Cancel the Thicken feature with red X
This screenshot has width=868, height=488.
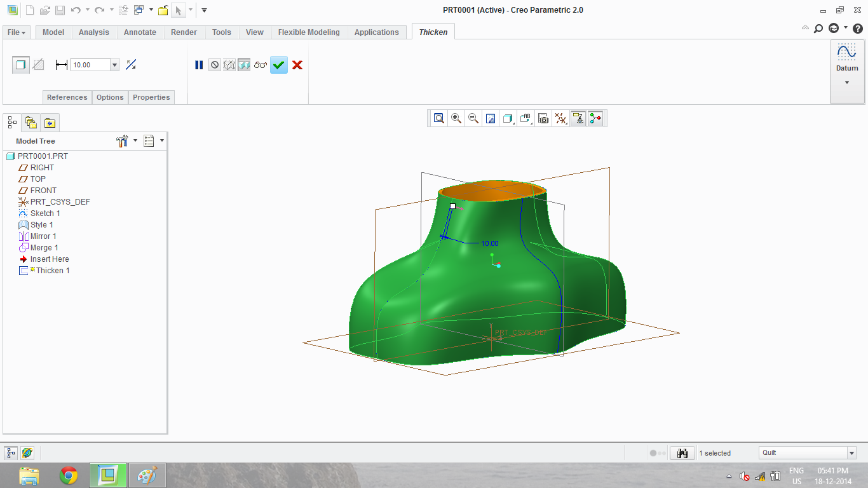click(297, 65)
